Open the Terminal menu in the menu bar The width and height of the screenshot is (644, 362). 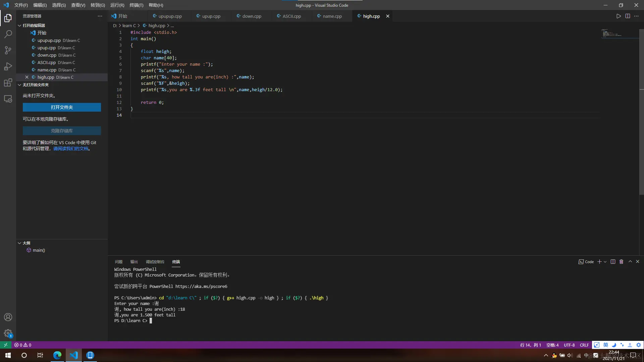pos(136,5)
